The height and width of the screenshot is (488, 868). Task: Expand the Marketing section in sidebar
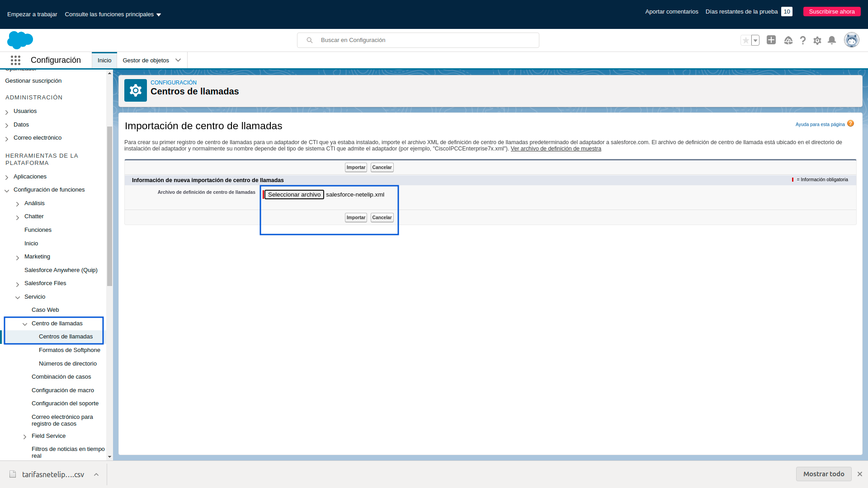click(x=17, y=257)
